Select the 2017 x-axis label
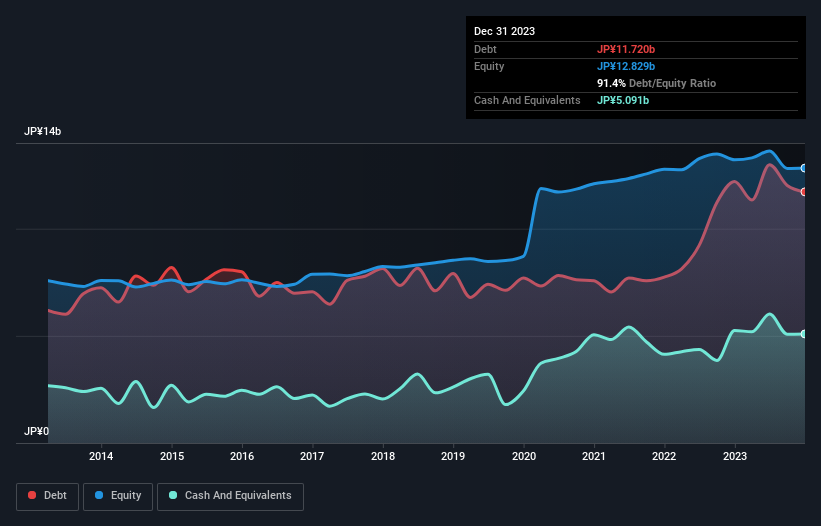821x526 pixels. pos(312,456)
